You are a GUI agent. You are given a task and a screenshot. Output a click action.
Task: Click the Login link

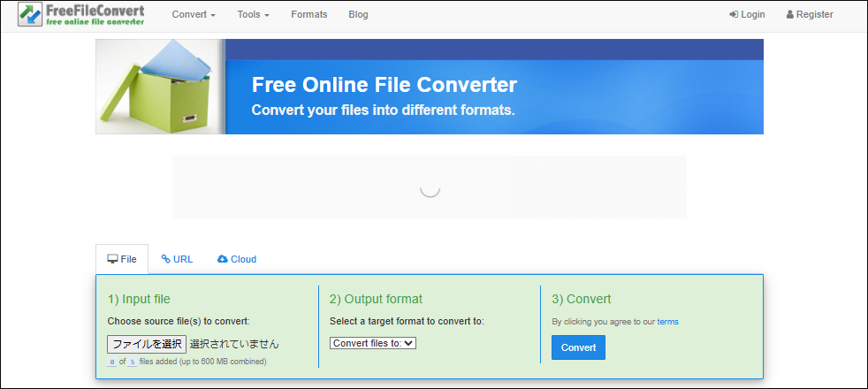747,14
